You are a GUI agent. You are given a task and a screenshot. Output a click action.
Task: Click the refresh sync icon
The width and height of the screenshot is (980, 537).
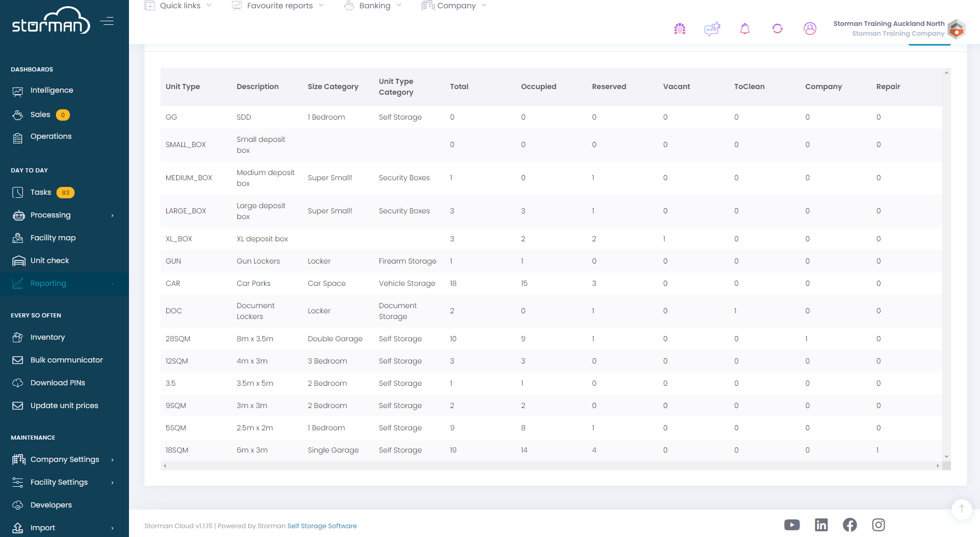click(x=777, y=29)
